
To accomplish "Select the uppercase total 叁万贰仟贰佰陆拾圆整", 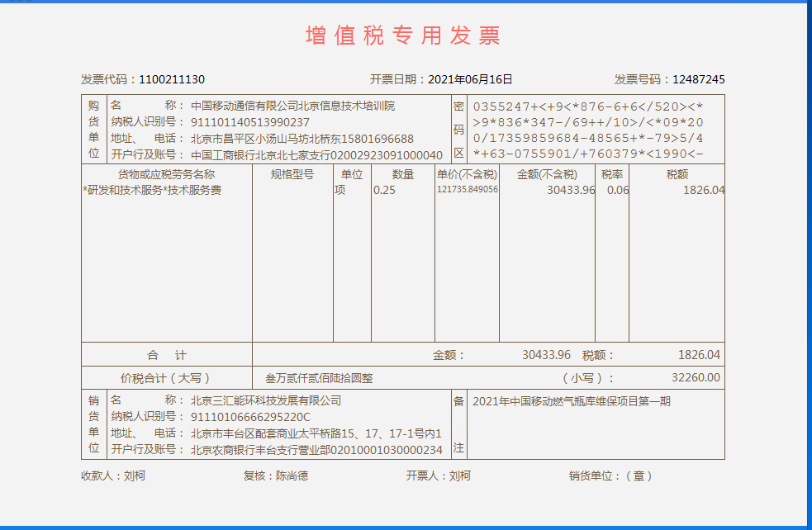I will tap(319, 378).
